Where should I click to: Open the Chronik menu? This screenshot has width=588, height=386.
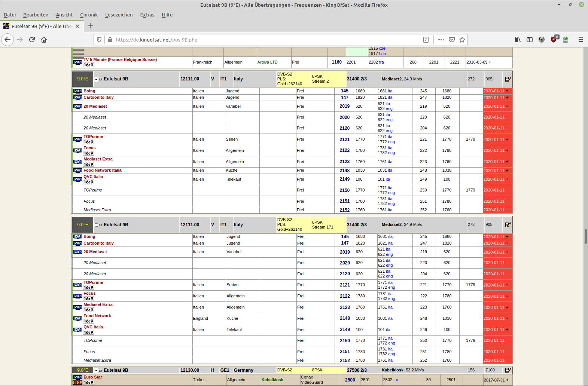(x=89, y=15)
